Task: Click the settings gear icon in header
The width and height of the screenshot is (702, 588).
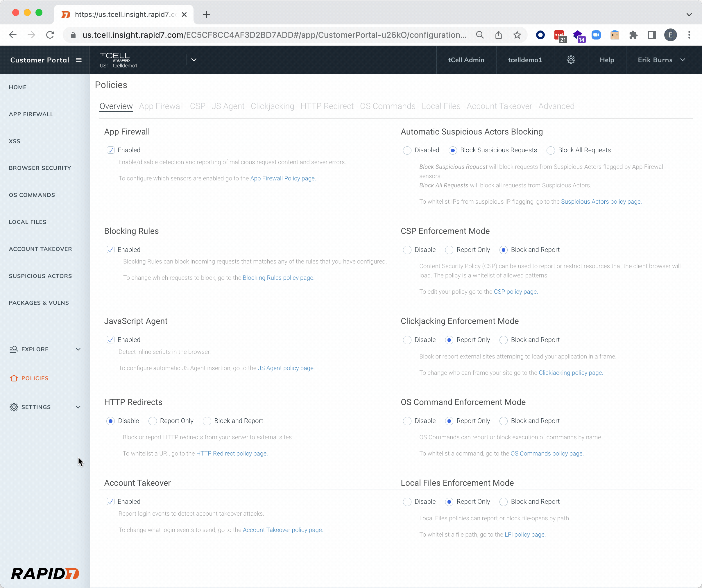Action: (x=571, y=60)
